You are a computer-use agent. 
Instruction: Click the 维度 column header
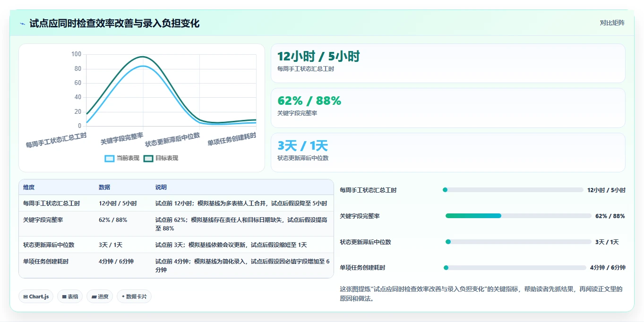pos(29,187)
